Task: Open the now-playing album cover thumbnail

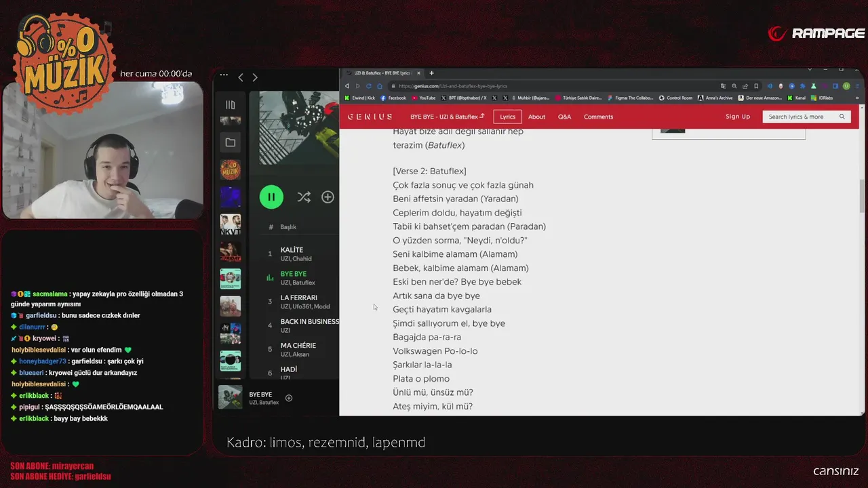Action: [x=230, y=397]
